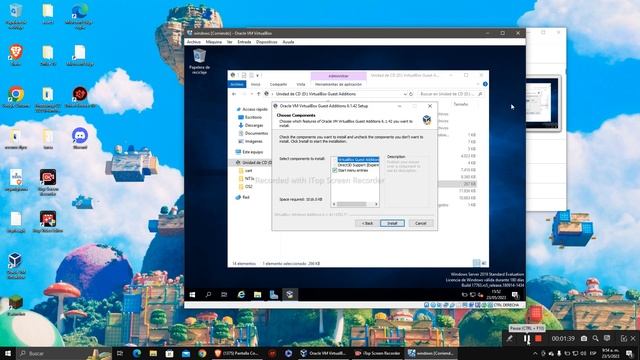Screen dimensions: 640x360
Task: Click Explorer help question mark icon
Action: [485, 84]
